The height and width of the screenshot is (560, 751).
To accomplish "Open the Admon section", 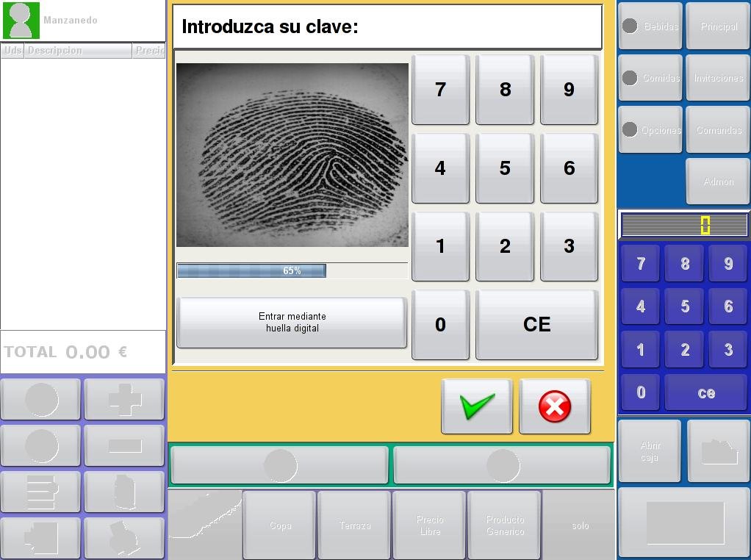I will [719, 182].
